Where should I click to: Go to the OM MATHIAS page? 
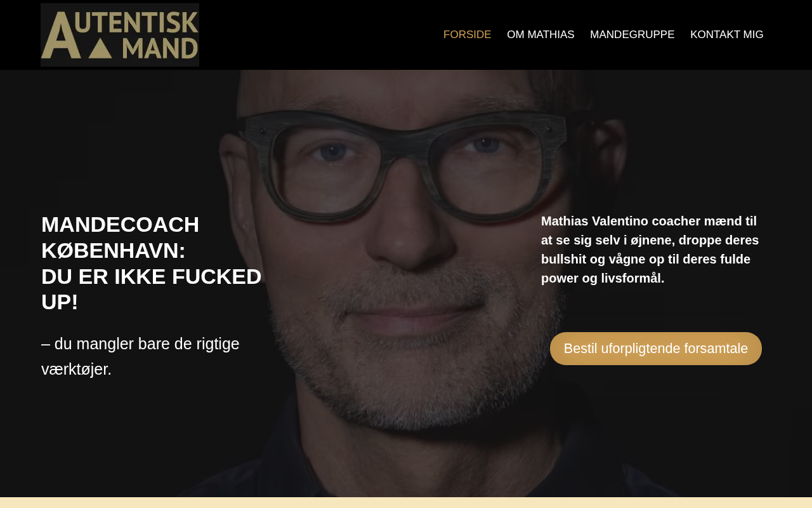(x=540, y=35)
